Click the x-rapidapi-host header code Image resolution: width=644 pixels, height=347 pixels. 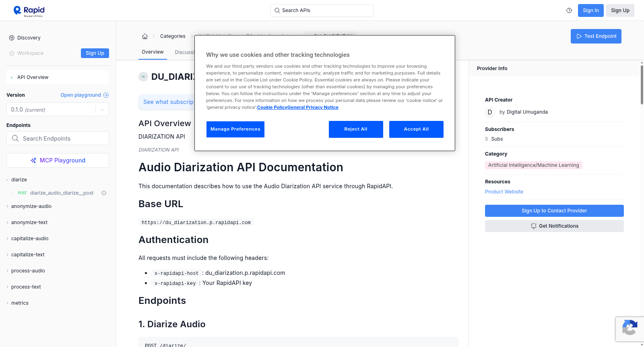coord(177,273)
